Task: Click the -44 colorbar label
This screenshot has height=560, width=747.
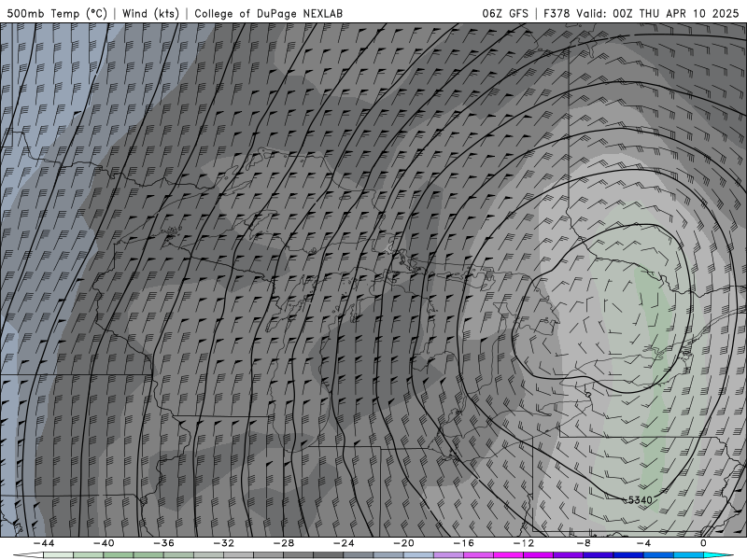Action: coord(44,543)
